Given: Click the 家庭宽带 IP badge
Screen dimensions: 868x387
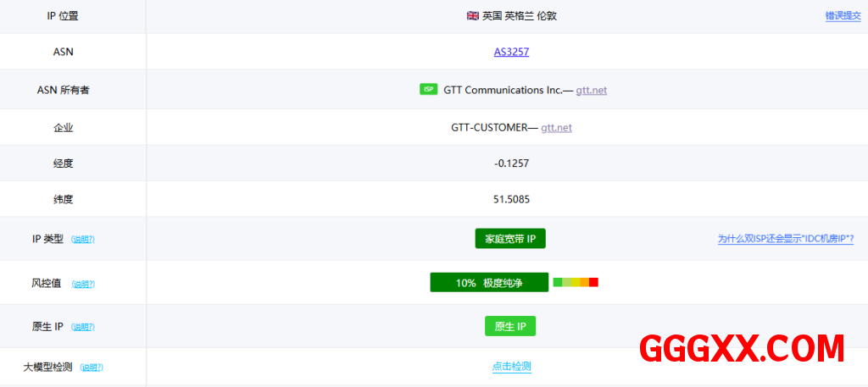Looking at the screenshot, I should point(510,239).
